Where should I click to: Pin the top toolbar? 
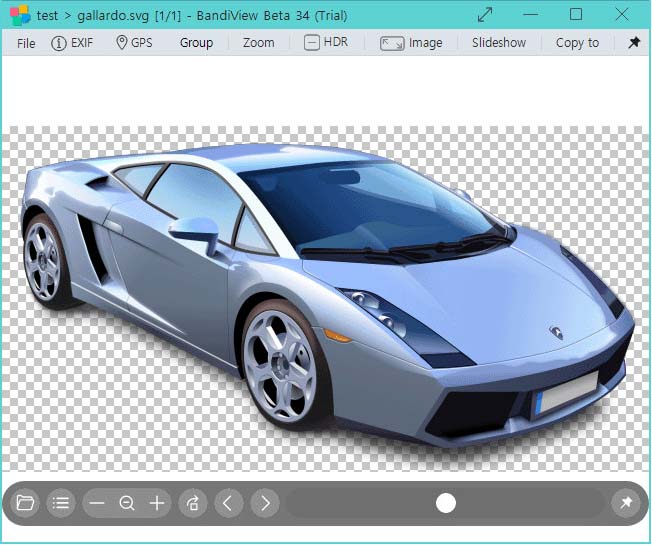tap(633, 42)
